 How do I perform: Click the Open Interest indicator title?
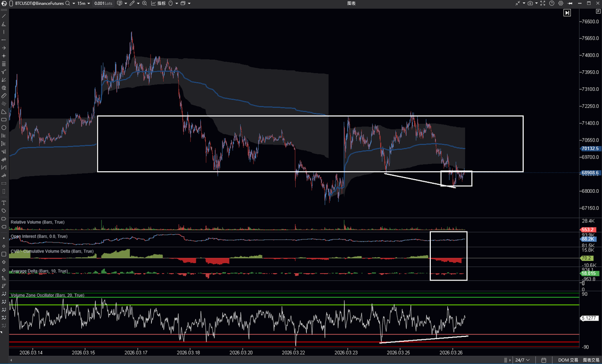tap(39, 236)
